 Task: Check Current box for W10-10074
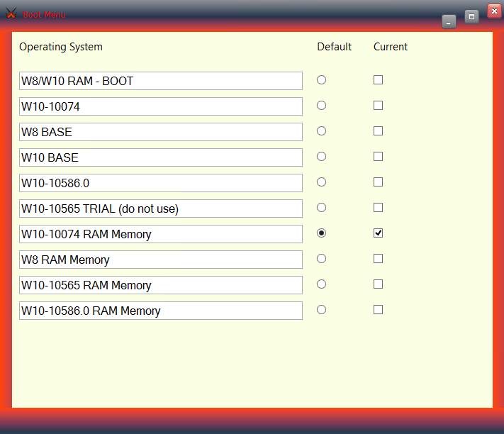pos(378,106)
